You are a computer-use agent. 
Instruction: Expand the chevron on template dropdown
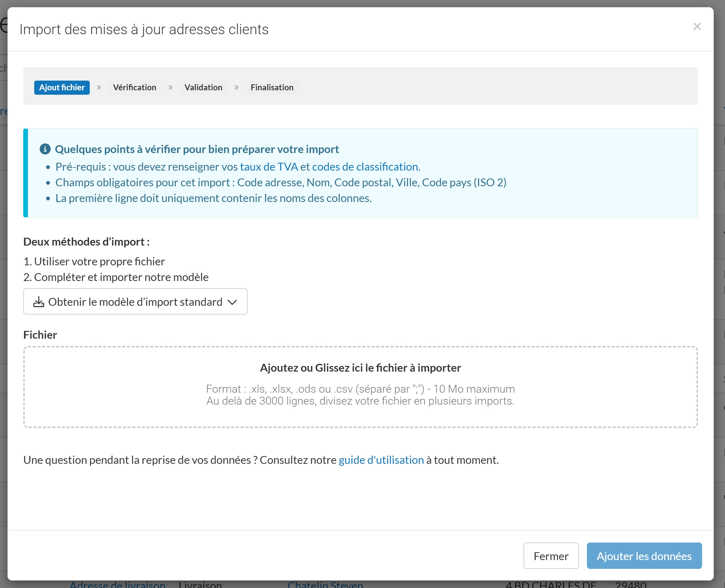232,302
